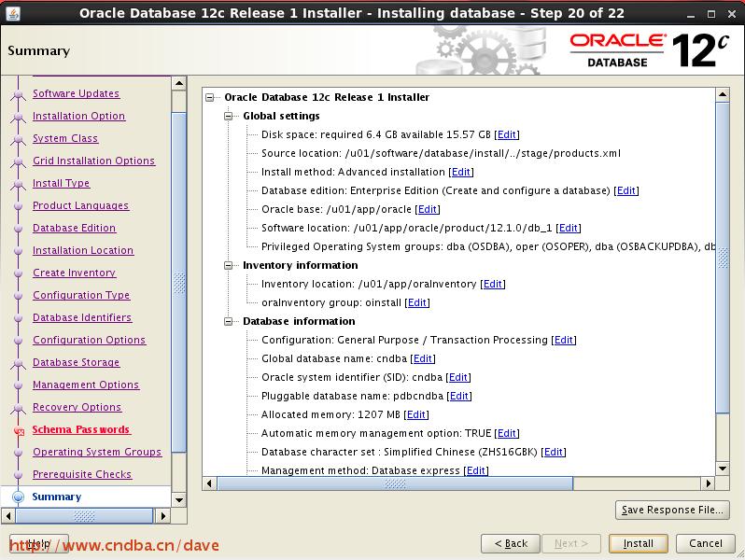Edit the Inventory location
Image resolution: width=745 pixels, height=560 pixels.
[493, 284]
